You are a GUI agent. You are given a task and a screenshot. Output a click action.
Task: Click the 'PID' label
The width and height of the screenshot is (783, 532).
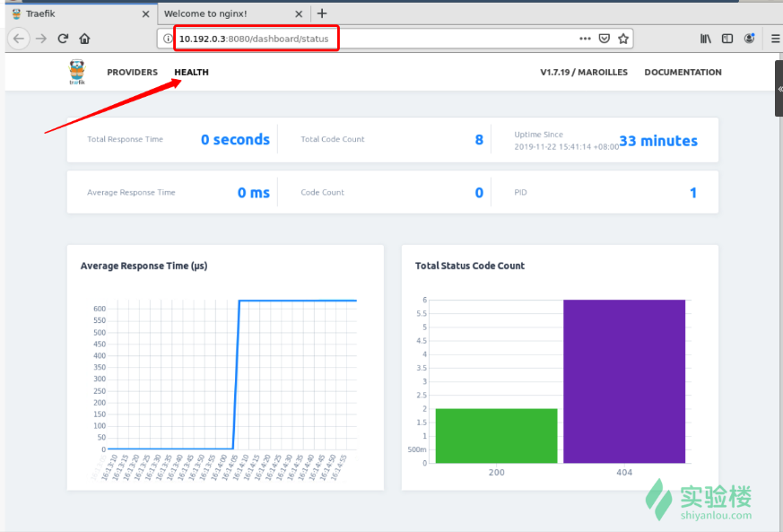click(x=520, y=192)
